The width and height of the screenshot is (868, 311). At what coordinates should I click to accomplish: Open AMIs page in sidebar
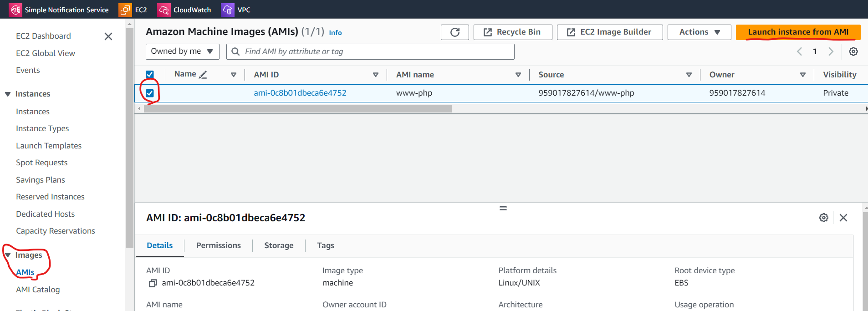25,272
